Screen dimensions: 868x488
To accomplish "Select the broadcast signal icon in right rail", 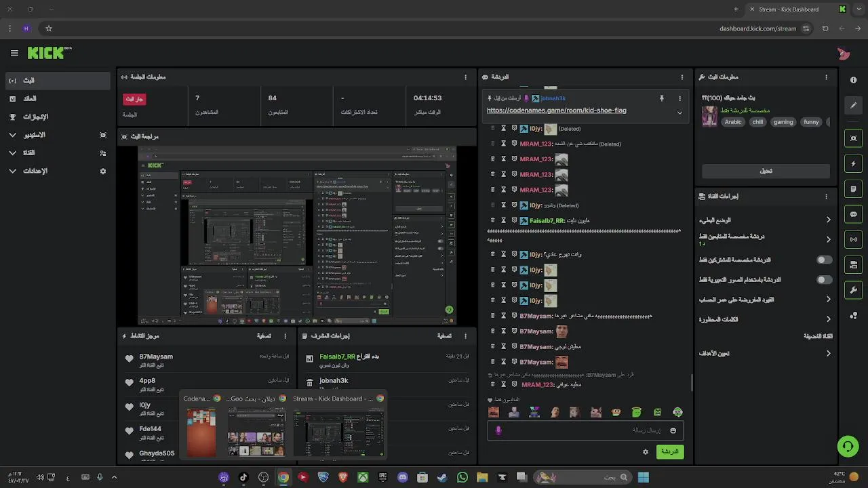I will tap(853, 239).
